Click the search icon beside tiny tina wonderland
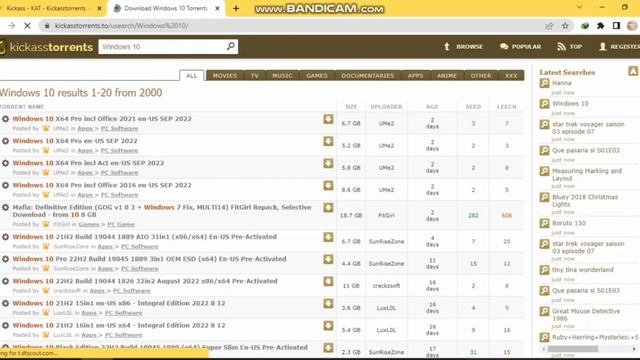Screen dimensions: 640x360 544,270
